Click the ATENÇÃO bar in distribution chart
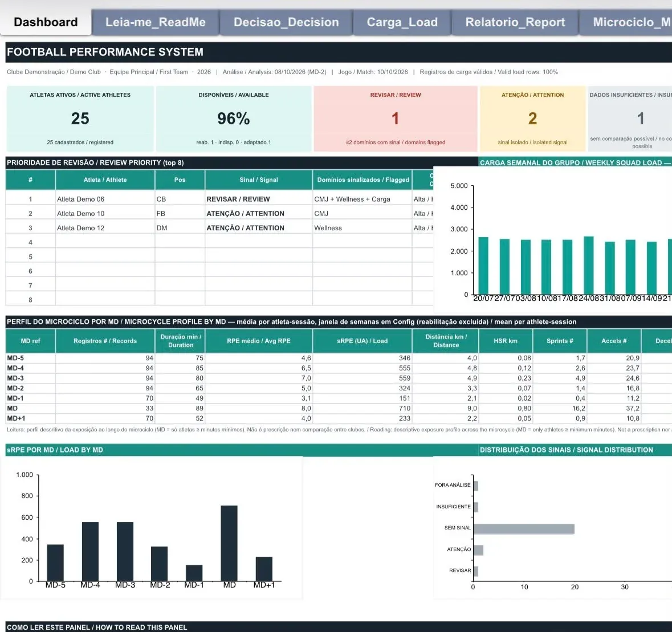The width and height of the screenshot is (672, 632). coord(478,550)
